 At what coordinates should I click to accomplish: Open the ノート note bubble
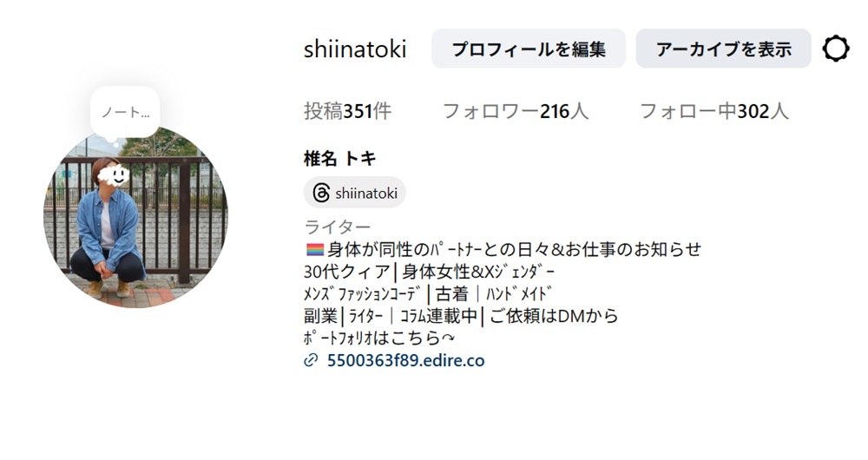(125, 112)
